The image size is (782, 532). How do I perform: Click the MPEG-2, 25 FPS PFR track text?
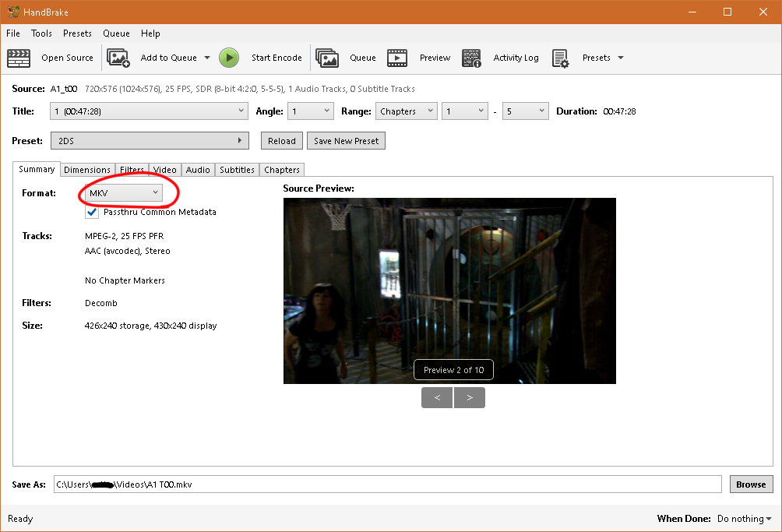coord(124,236)
